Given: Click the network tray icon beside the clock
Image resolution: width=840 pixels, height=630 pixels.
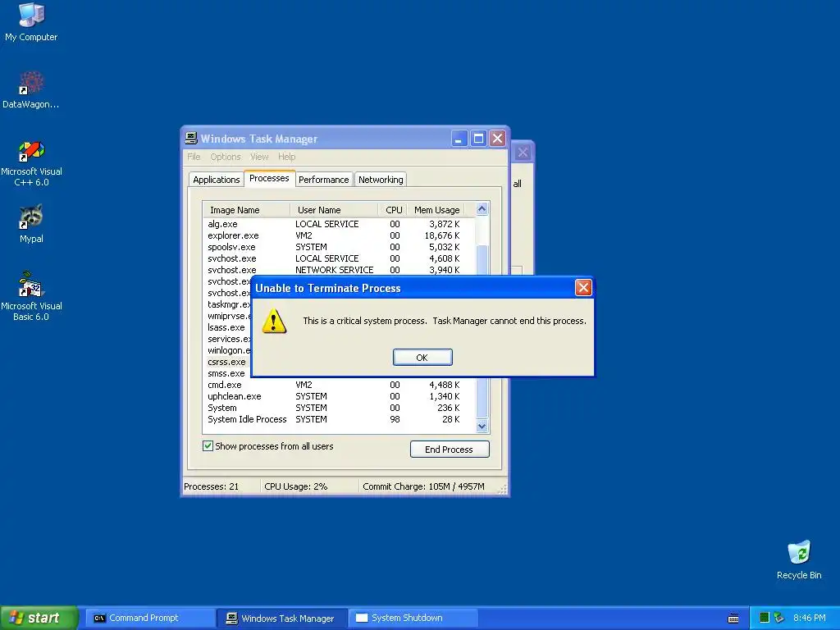Looking at the screenshot, I should [779, 618].
